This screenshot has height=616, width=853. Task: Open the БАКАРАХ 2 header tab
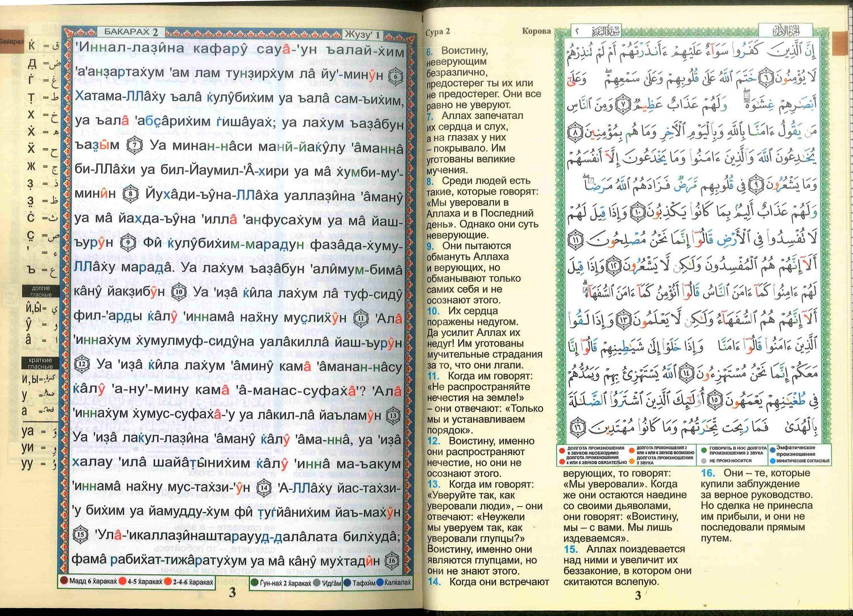(131, 32)
